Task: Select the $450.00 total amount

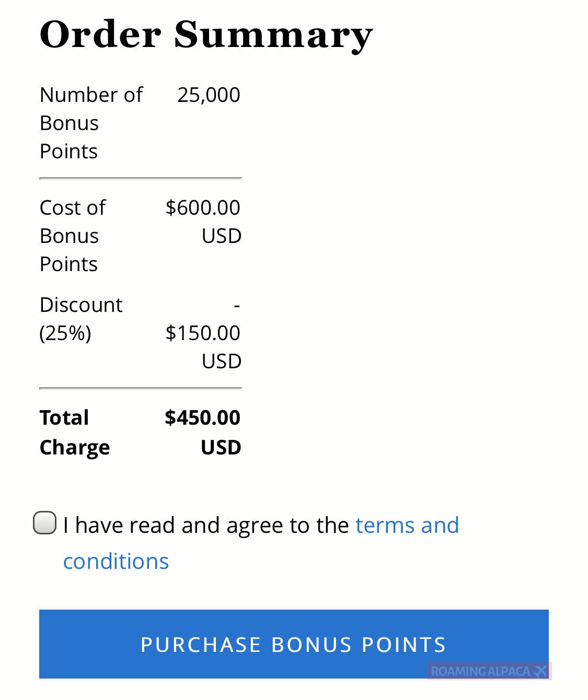Action: pos(203,418)
